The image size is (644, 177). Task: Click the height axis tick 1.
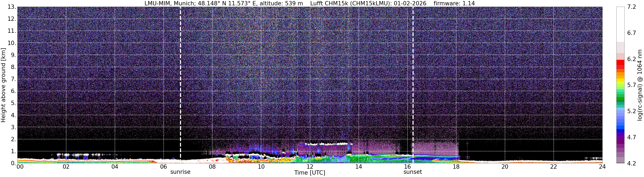pos(13,151)
